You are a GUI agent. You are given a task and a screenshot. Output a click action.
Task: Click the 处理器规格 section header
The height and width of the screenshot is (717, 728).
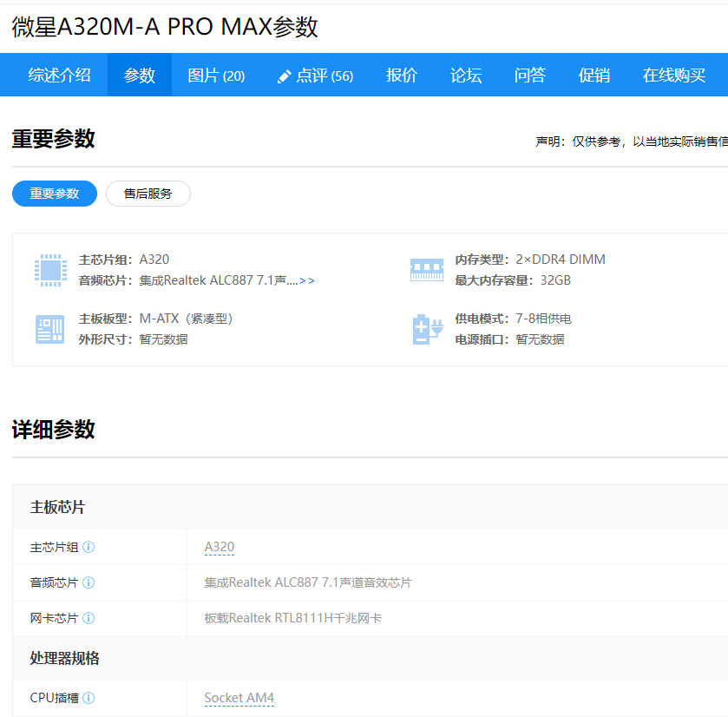(64, 658)
